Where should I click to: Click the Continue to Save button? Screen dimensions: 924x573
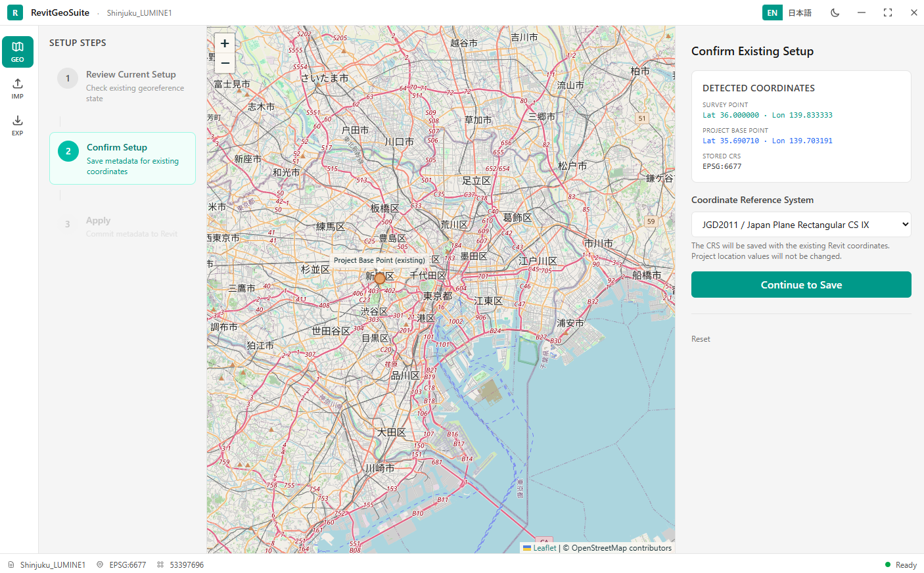point(801,285)
